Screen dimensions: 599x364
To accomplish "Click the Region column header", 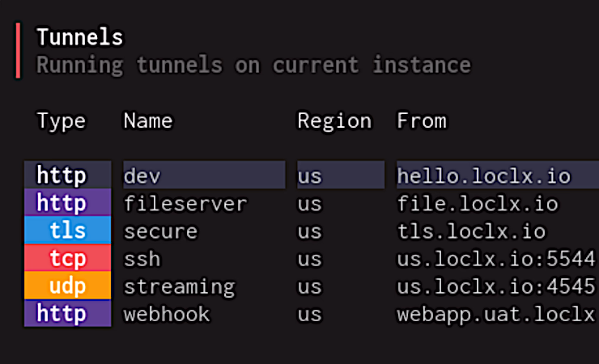I will point(334,121).
